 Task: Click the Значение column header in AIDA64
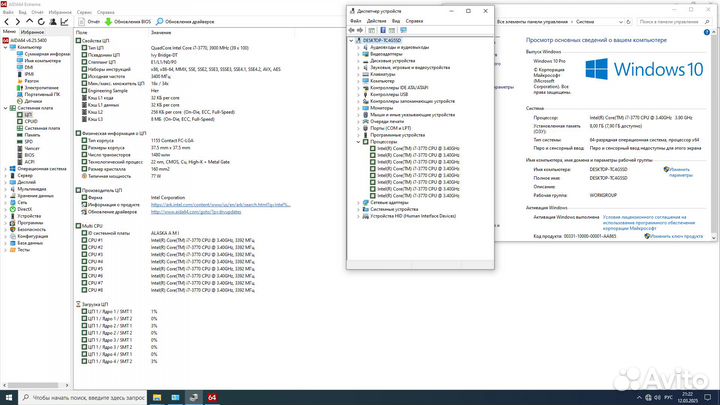click(161, 33)
